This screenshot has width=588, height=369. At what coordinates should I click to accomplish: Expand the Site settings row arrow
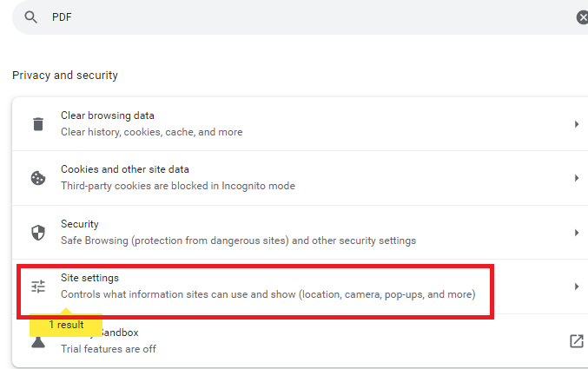tap(576, 287)
